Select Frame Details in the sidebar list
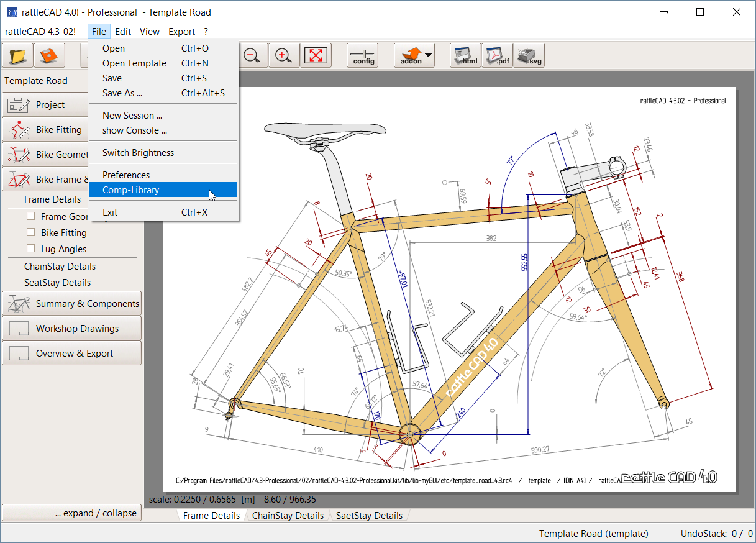756x543 pixels. pos(53,199)
